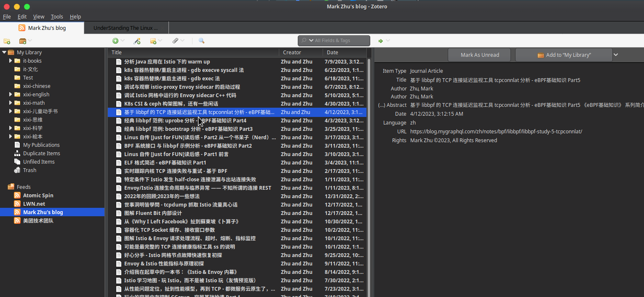644x297 pixels.
Task: Click the green New Item plus icon
Action: click(x=115, y=41)
